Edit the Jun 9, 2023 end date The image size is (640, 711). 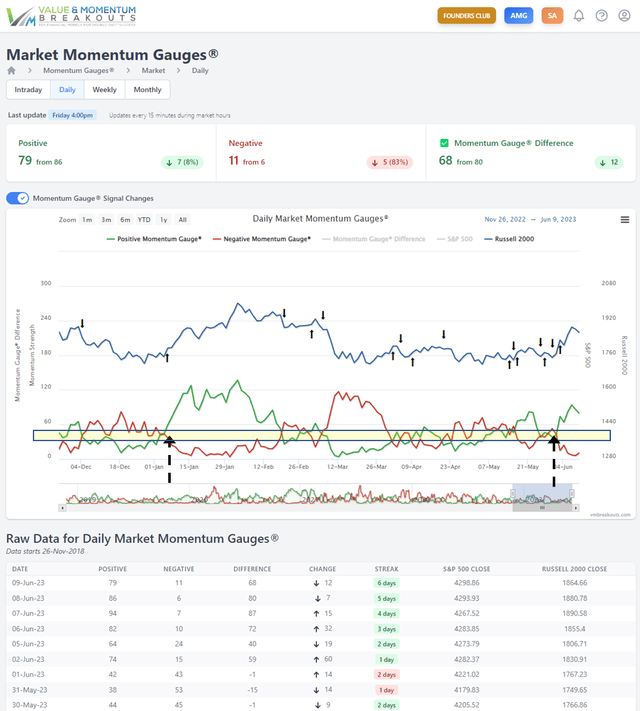558,219
